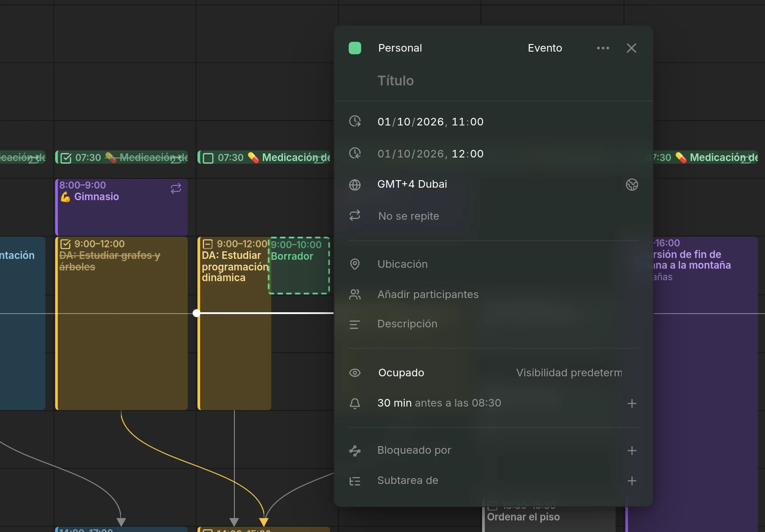
Task: Click the bell reminder icon
Action: (x=355, y=403)
